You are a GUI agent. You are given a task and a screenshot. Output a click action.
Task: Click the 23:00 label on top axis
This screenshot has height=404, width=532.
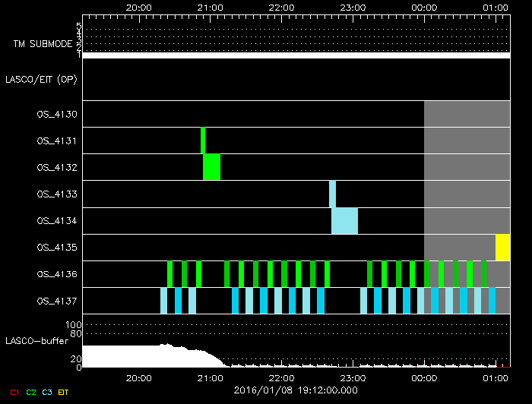point(353,8)
